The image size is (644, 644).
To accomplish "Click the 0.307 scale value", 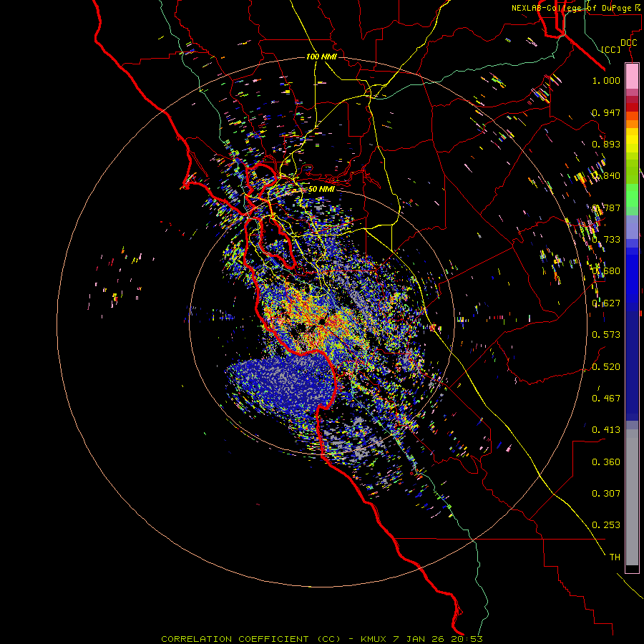I will point(606,493).
